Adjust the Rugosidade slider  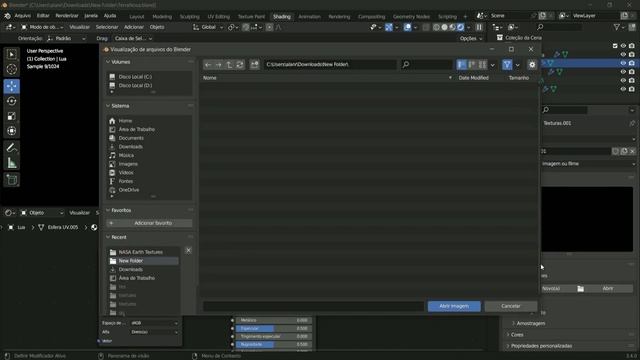tap(274, 344)
